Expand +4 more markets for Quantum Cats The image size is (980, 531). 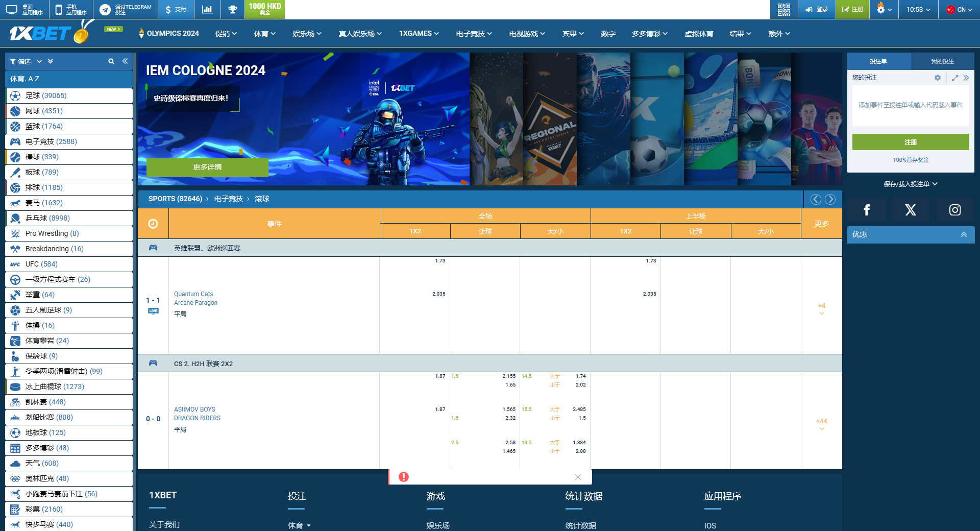pyautogui.click(x=821, y=308)
